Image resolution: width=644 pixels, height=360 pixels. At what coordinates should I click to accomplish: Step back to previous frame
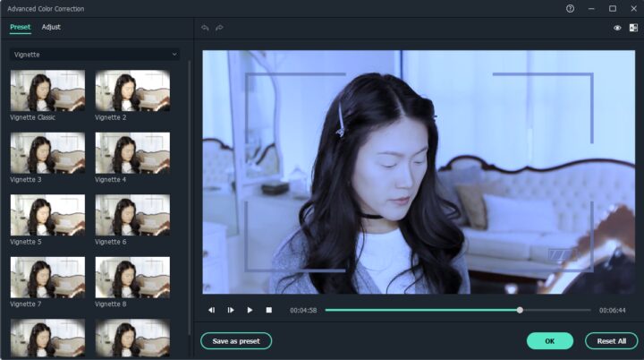pyautogui.click(x=212, y=310)
